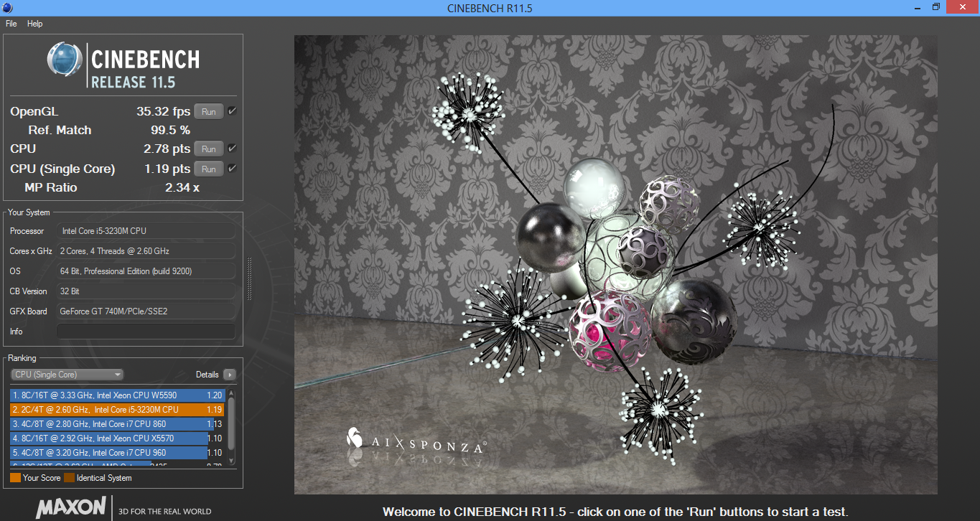The height and width of the screenshot is (521, 980).
Task: Click the Cinebench sphere logo icon
Action: pyautogui.click(x=65, y=59)
